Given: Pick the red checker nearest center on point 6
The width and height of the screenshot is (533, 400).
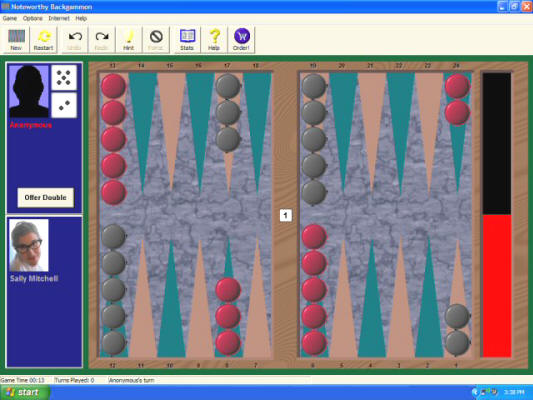Looking at the screenshot, I should tap(314, 236).
